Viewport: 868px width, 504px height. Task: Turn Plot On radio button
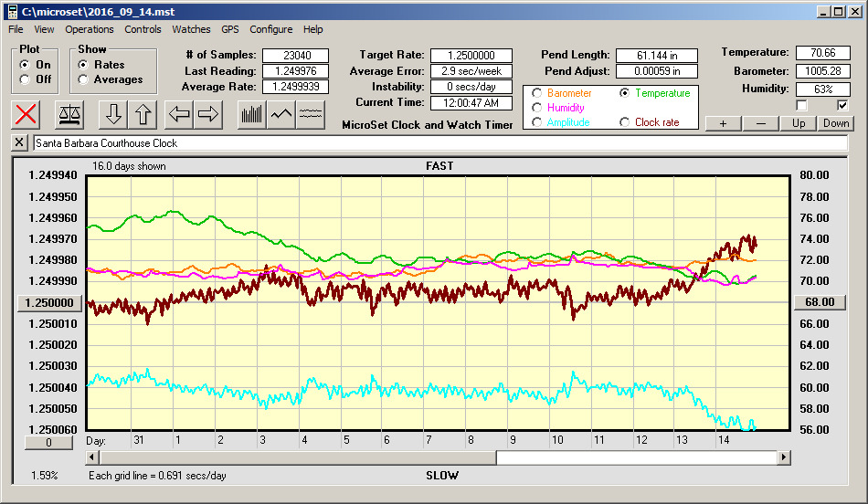pos(25,65)
